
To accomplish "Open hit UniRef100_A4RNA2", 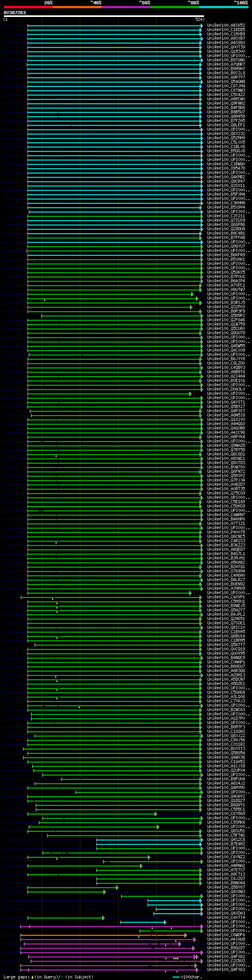I will [x=226, y=865].
